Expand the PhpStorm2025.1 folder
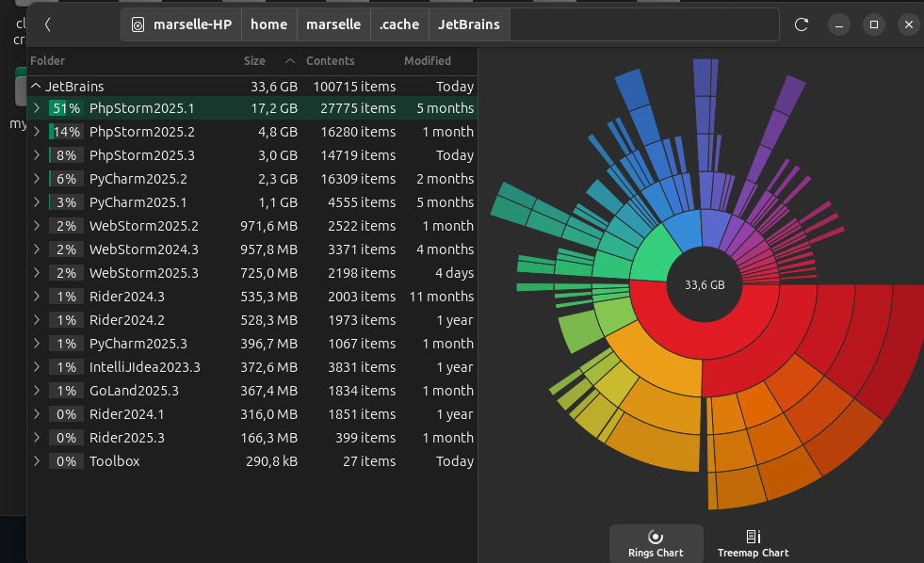Image resolution: width=924 pixels, height=563 pixels. [x=37, y=108]
